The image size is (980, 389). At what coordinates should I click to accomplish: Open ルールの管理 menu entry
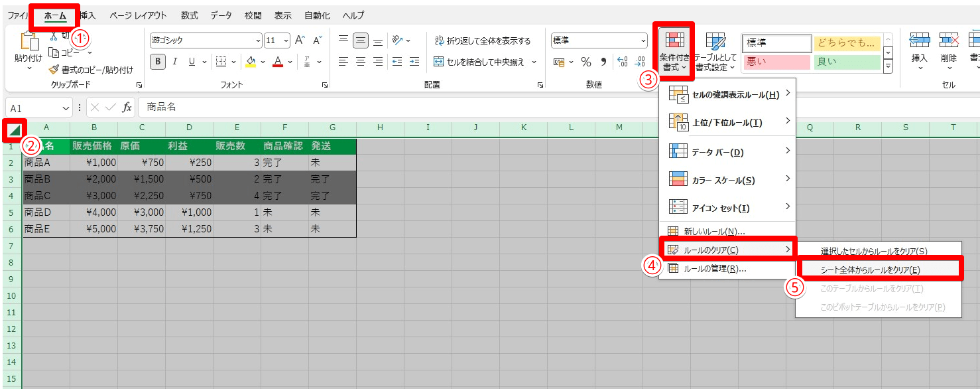[x=715, y=269]
